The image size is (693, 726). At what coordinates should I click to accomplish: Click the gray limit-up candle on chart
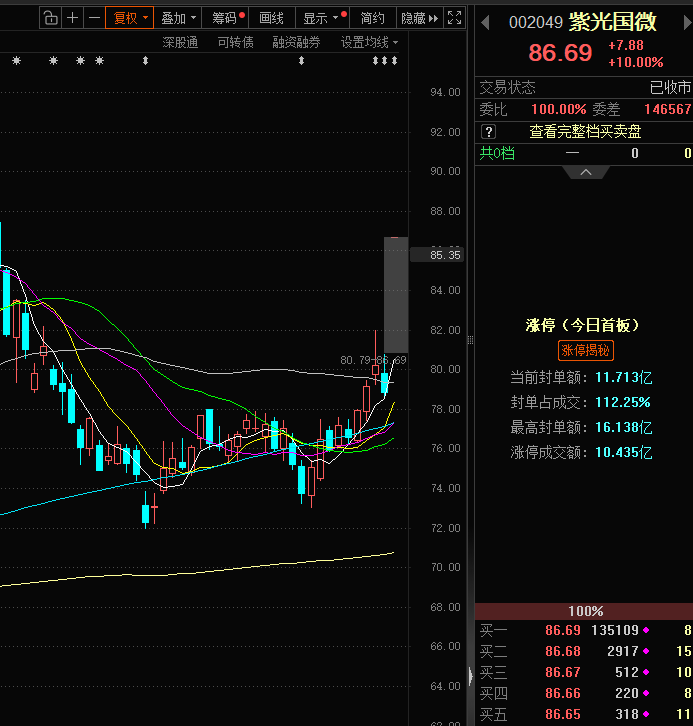(396, 295)
